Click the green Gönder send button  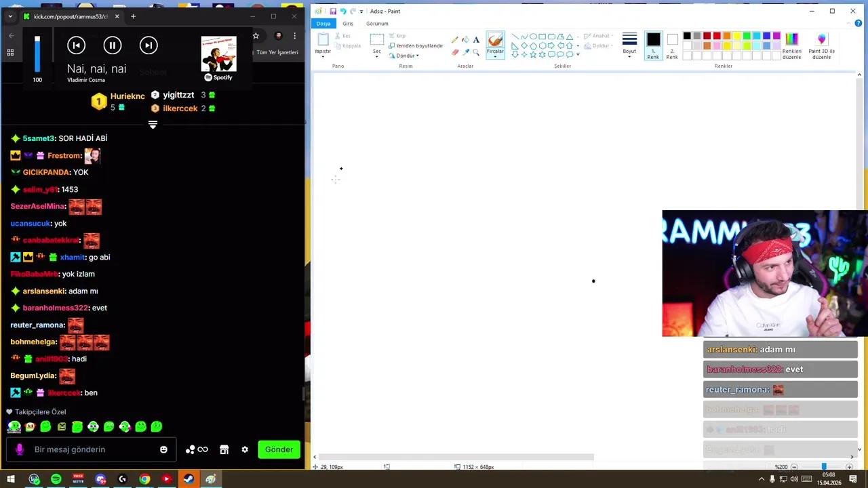(279, 449)
